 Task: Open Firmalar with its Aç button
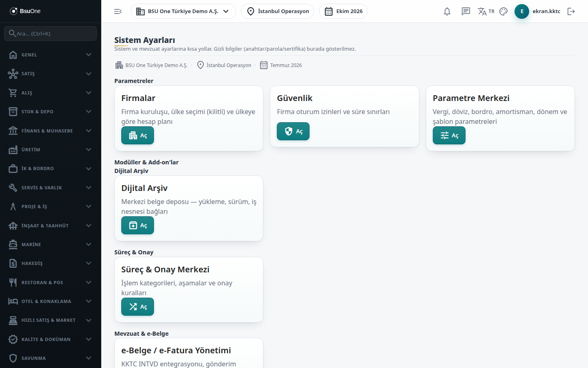(x=138, y=135)
